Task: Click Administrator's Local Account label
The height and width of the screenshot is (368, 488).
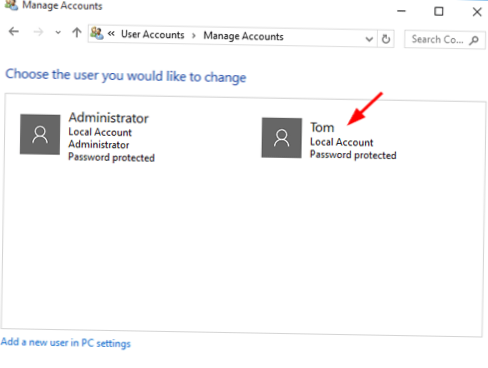Action: click(100, 132)
